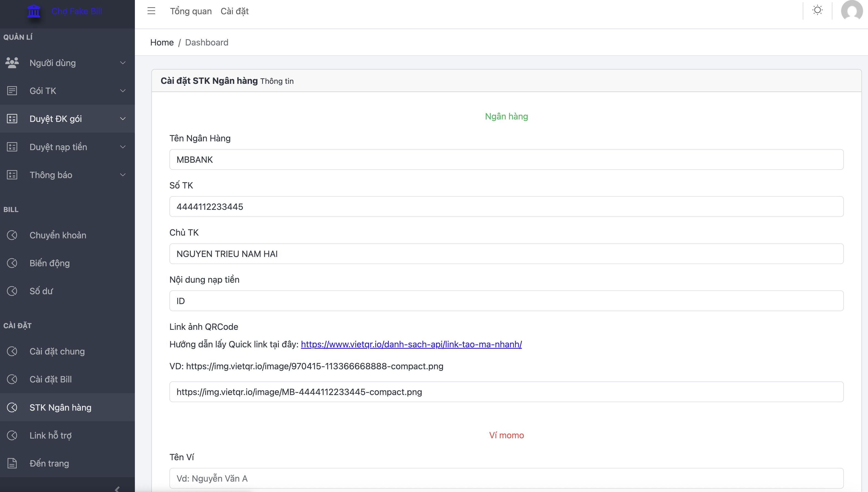
Task: Click the Duyệt nạp tiền calculator icon
Action: [x=12, y=147]
